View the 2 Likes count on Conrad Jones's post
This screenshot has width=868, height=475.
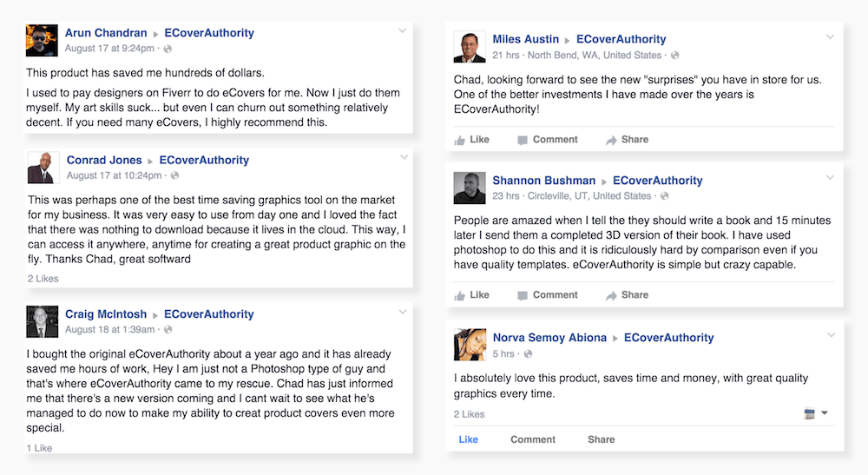click(43, 279)
